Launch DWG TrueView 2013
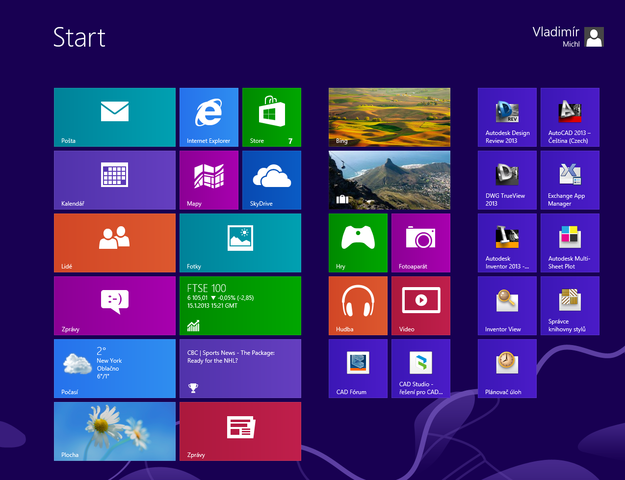The image size is (625, 480). pos(507,180)
